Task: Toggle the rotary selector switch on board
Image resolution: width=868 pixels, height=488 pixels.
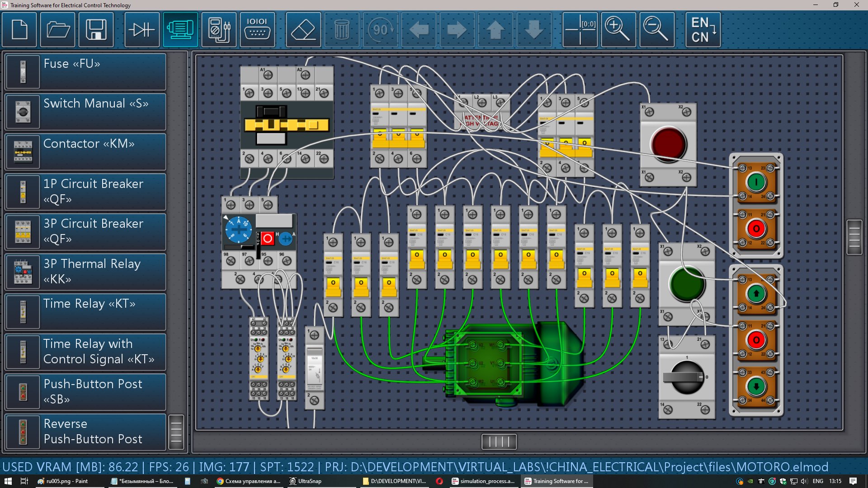Action: [x=686, y=377]
